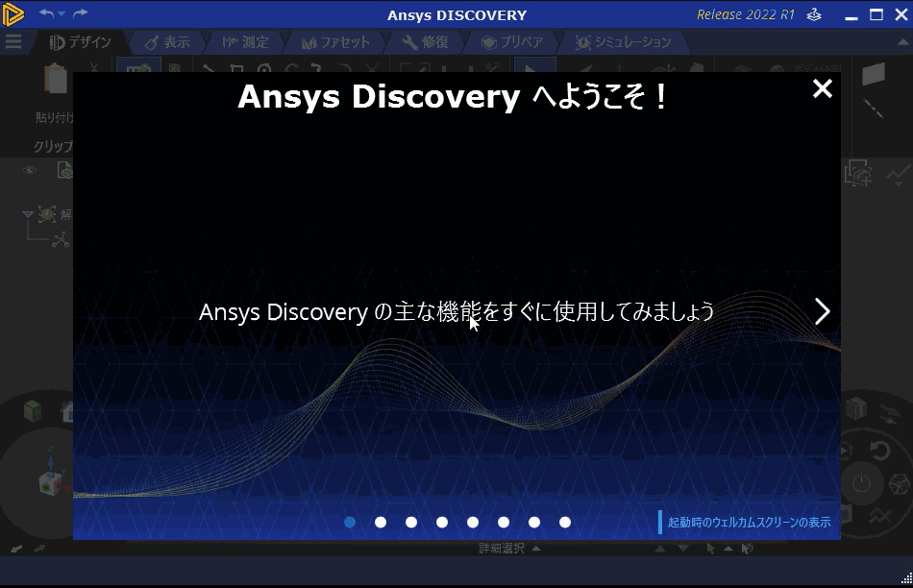913x588 pixels.
Task: Click the scissors cut icon
Action: [94, 68]
